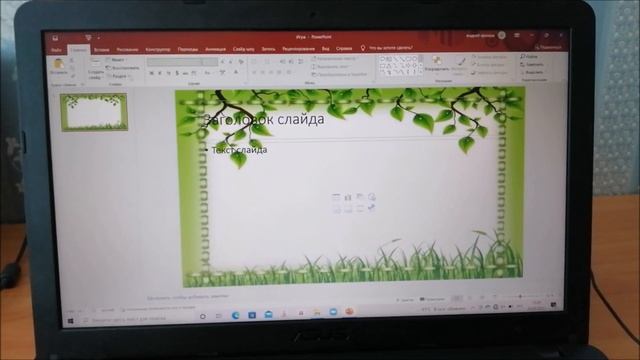Click the Cortana circle icon in taskbar
640x360 pixels.
[x=202, y=316]
